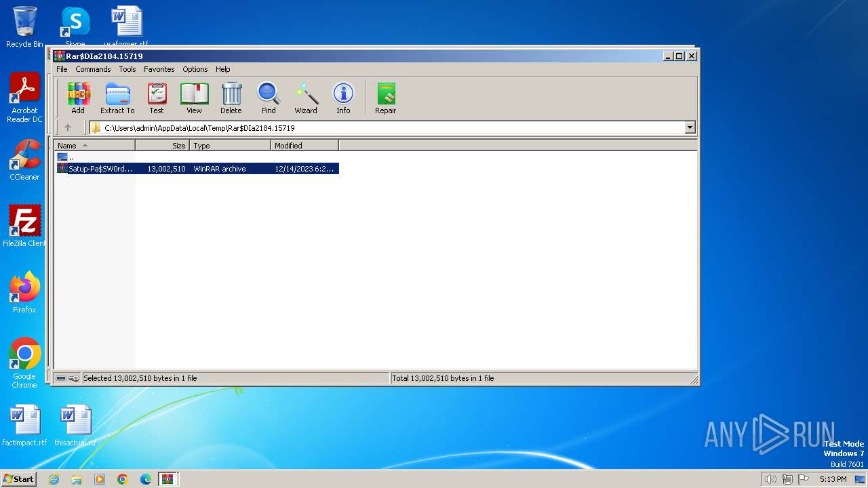This screenshot has width=868, height=488.
Task: Open Acrobat Reader DC desktop shortcut
Action: point(24,98)
